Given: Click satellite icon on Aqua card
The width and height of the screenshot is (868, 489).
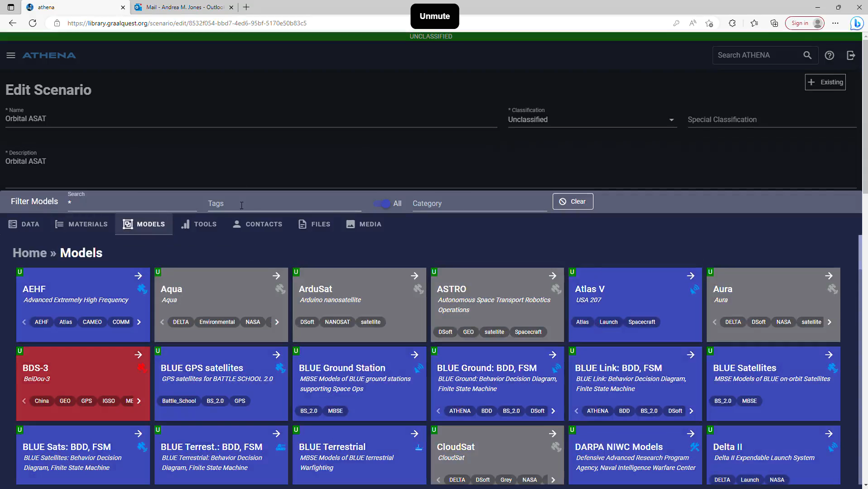Looking at the screenshot, I should tap(280, 289).
